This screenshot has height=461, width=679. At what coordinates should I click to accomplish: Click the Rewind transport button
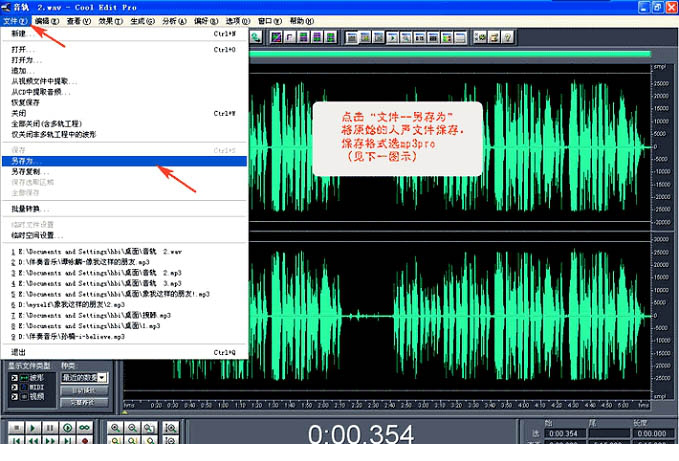[x=33, y=440]
